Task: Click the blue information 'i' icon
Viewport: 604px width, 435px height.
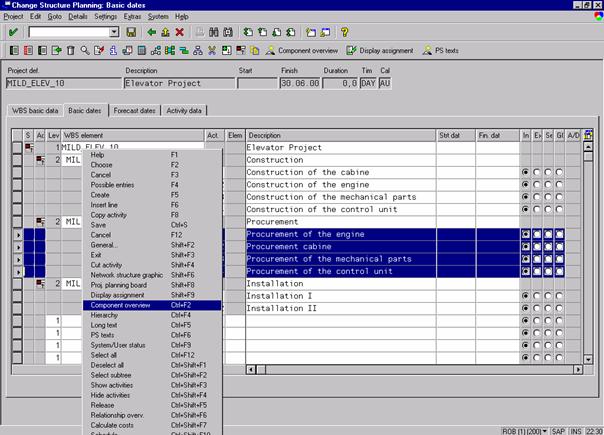Action: [x=113, y=50]
